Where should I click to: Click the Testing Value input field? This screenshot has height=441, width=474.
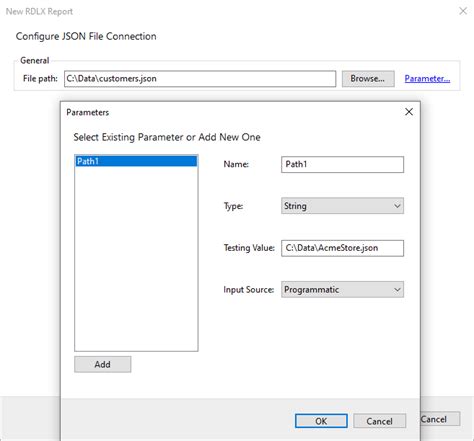pos(342,248)
